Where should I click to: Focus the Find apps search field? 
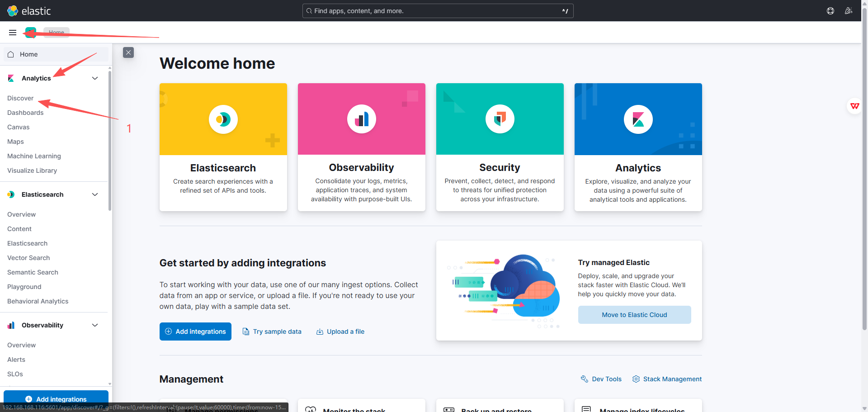coord(438,11)
